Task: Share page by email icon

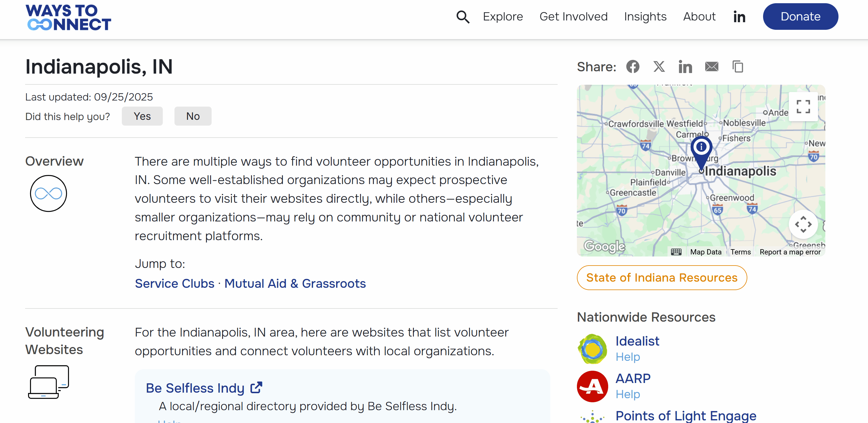Action: point(711,67)
